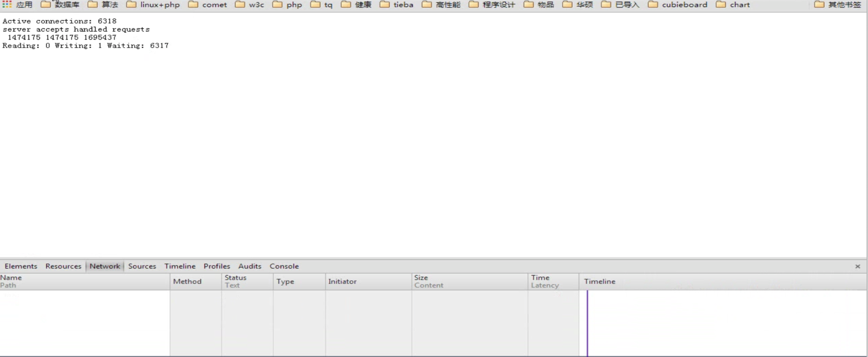Open the Profiles tab

point(217,266)
